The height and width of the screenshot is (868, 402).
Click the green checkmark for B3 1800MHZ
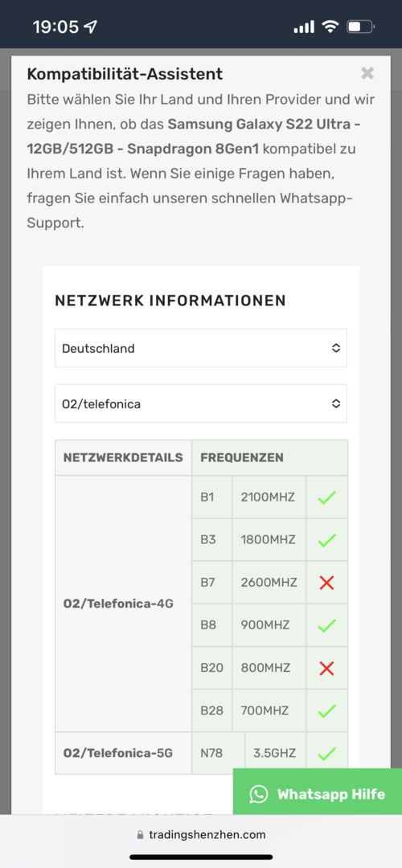[326, 540]
